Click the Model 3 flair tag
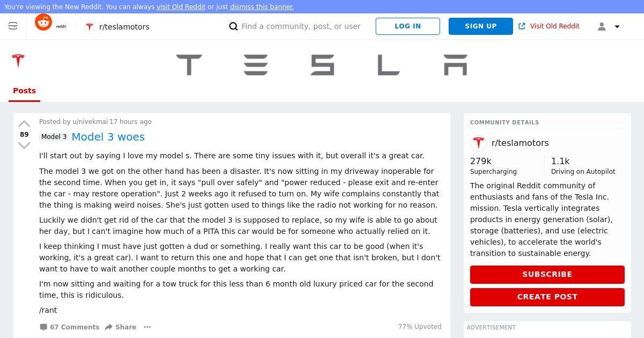This screenshot has height=338, width=644. pos(54,137)
